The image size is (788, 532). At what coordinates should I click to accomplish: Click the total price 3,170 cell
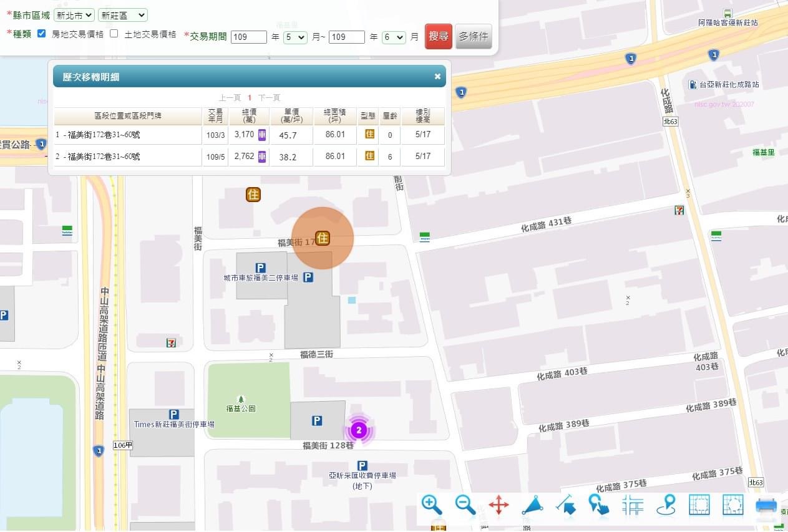(x=244, y=135)
